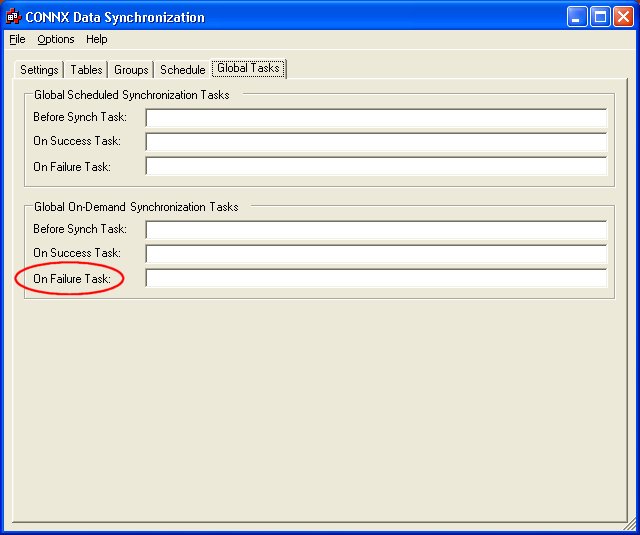Click Global On-Demand Synchronization Tasks group label
The image size is (640, 535).
coord(136,207)
